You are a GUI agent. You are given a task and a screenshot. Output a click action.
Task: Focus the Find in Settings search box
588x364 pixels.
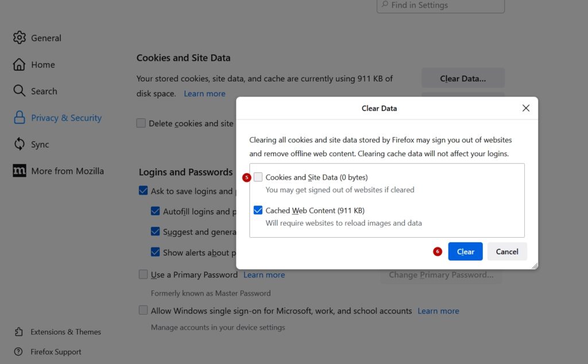click(440, 6)
